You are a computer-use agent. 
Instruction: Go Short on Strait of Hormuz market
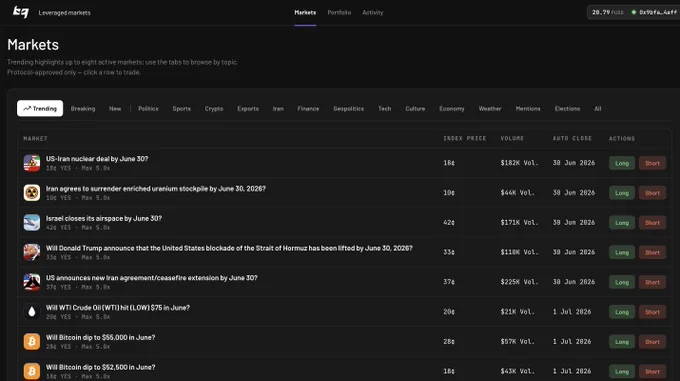tap(652, 252)
